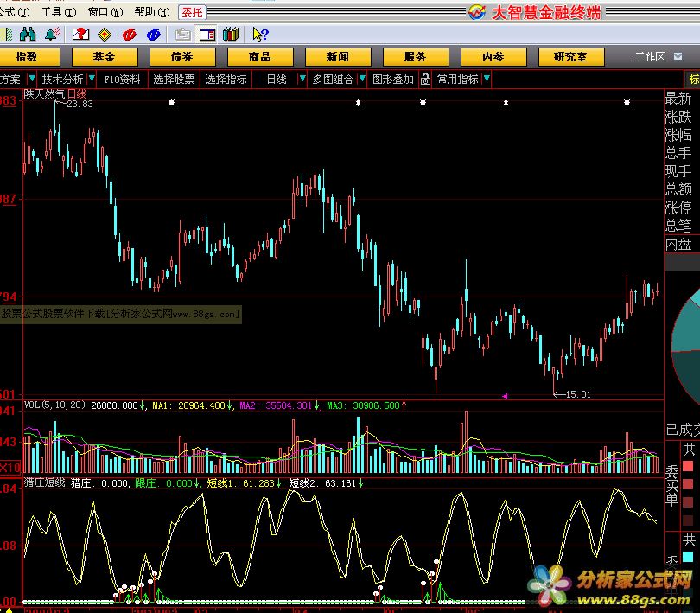The image size is (700, 613).
Task: Click the red question mark info icon
Action: coord(81,34)
